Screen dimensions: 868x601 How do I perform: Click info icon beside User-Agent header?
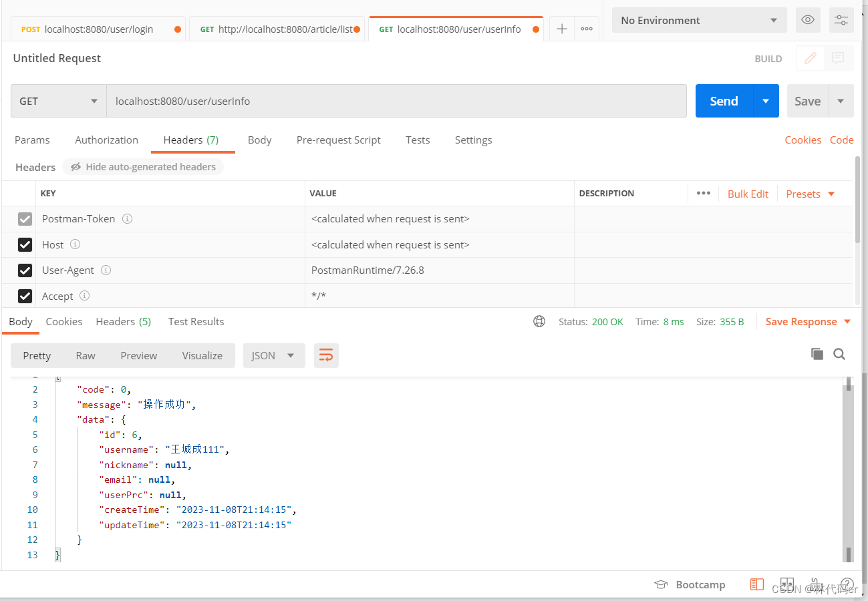[x=106, y=270]
